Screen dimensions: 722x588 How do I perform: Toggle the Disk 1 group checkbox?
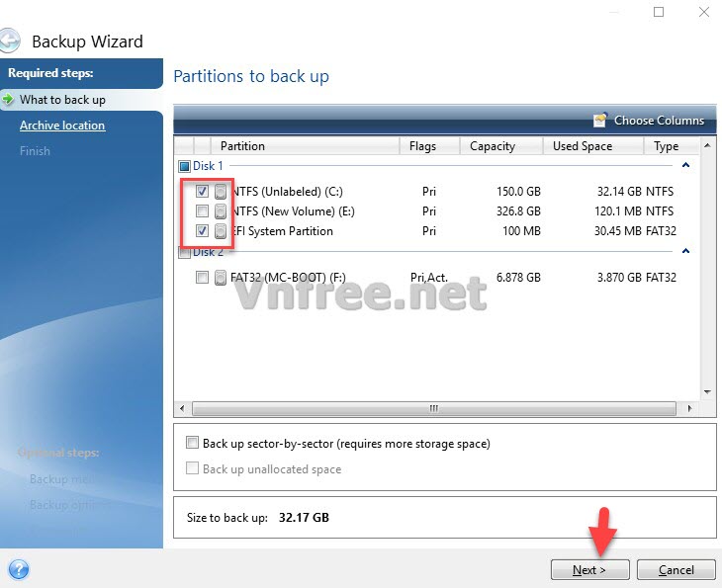(x=184, y=166)
